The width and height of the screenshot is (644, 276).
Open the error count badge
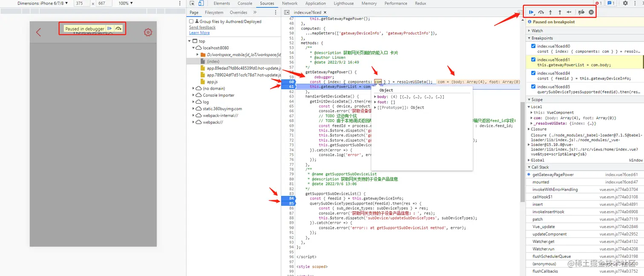coord(598,3)
